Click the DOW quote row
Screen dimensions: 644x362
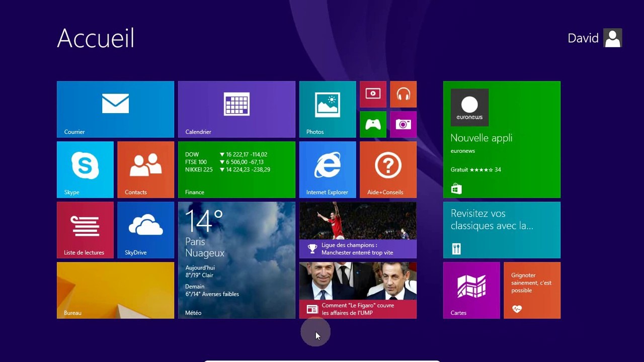click(x=226, y=154)
